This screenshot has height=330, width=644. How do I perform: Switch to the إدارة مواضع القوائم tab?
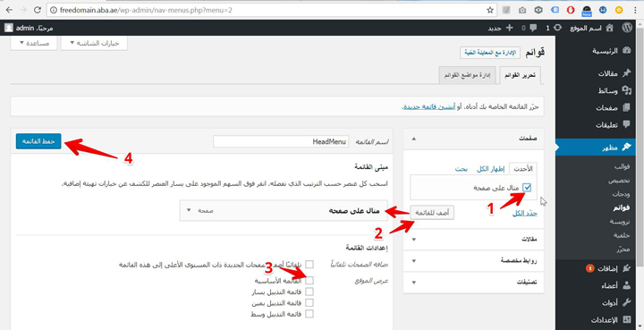click(x=468, y=75)
